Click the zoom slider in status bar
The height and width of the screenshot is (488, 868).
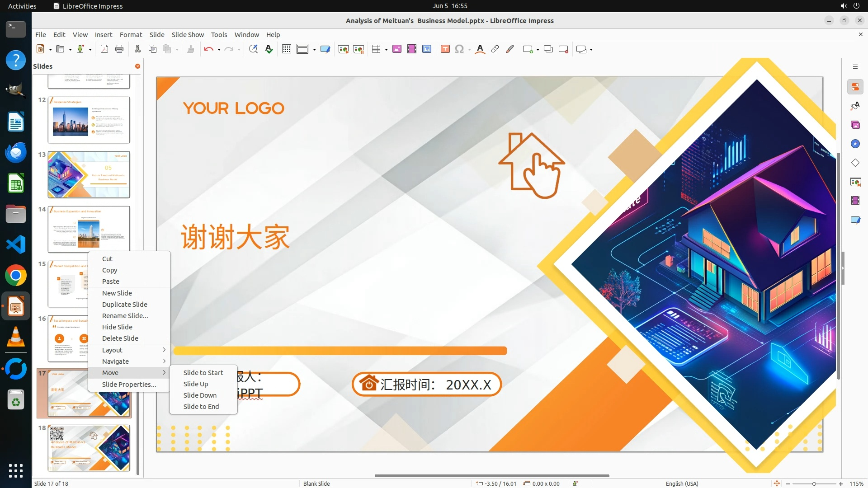(814, 483)
